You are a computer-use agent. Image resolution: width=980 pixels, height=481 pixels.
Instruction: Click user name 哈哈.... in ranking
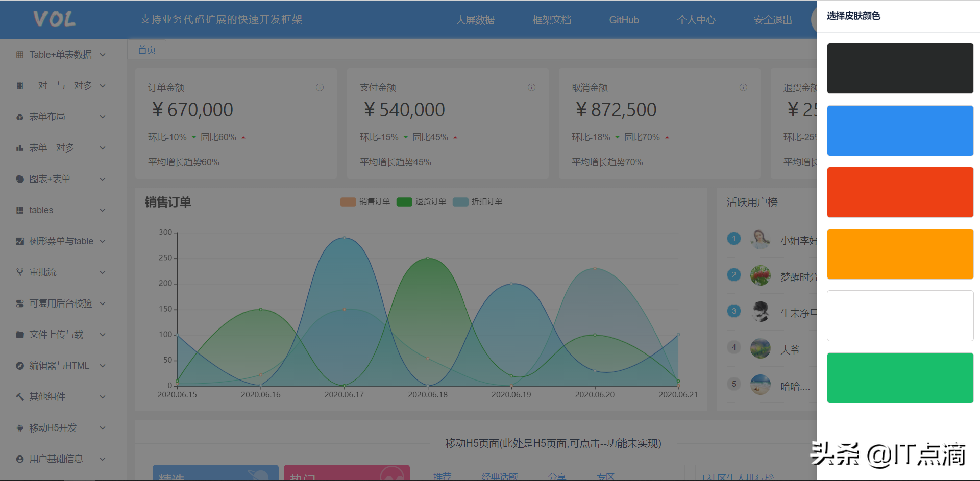coord(795,386)
